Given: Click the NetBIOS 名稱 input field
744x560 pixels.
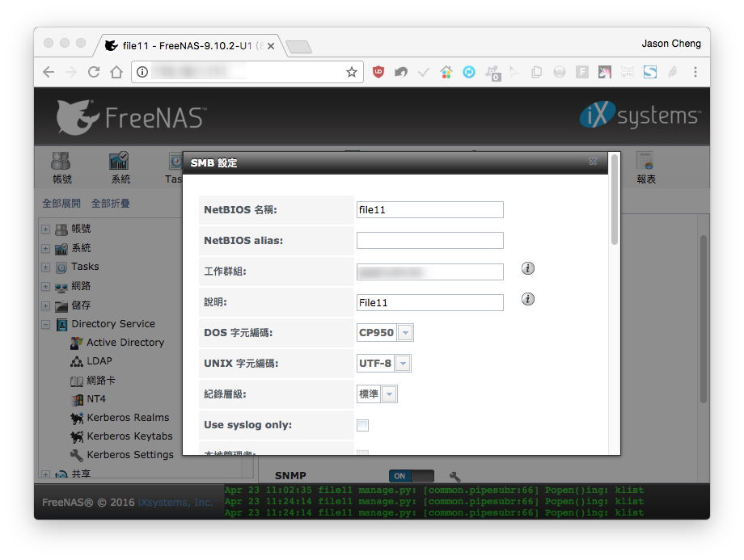Looking at the screenshot, I should 430,210.
